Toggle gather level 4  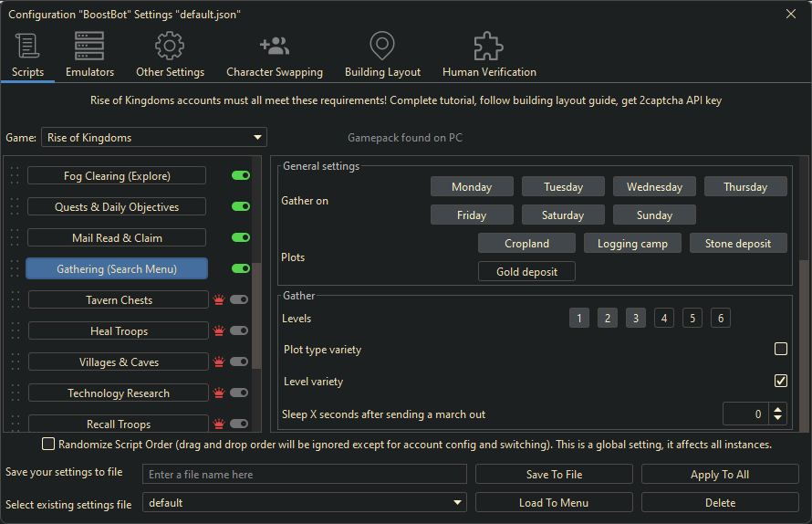click(664, 319)
